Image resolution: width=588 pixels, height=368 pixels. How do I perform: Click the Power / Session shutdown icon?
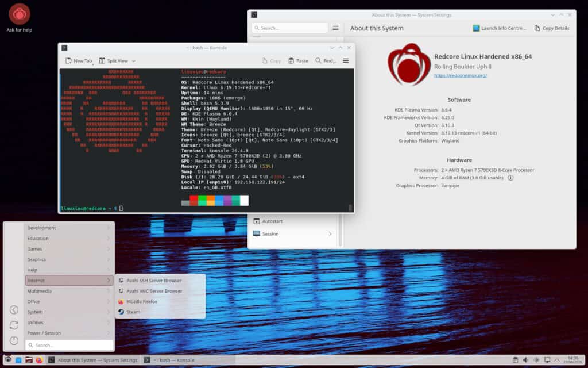point(13,340)
